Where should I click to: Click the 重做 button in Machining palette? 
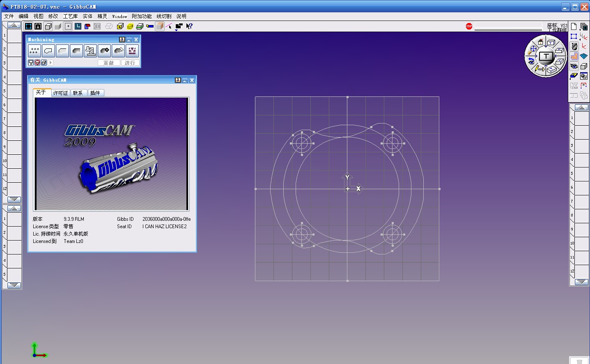click(108, 63)
